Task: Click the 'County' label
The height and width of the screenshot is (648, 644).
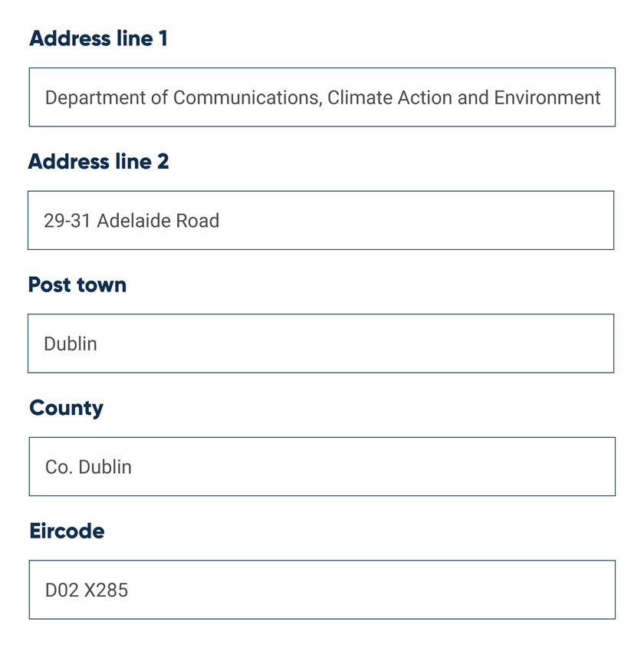Action: point(66,408)
